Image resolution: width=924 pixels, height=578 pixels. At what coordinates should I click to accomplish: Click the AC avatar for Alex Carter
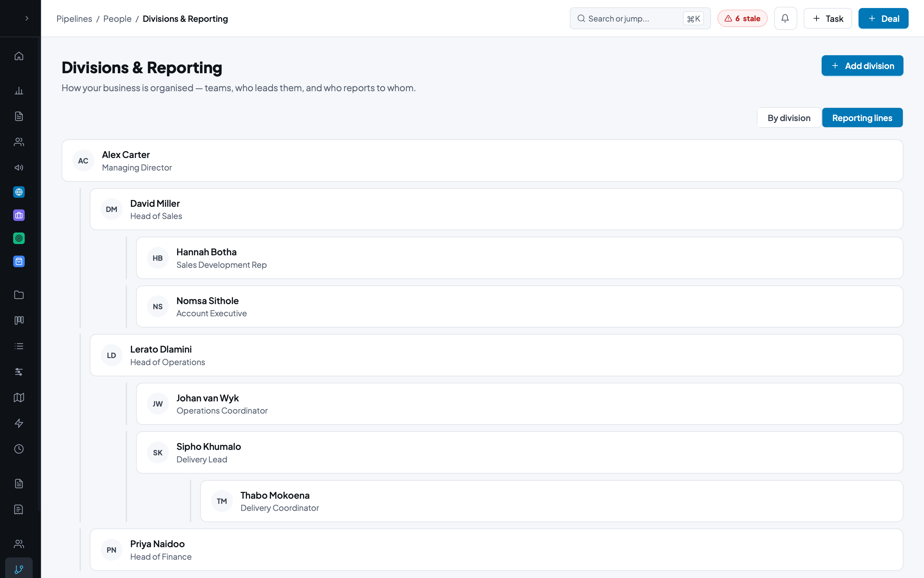[83, 161]
